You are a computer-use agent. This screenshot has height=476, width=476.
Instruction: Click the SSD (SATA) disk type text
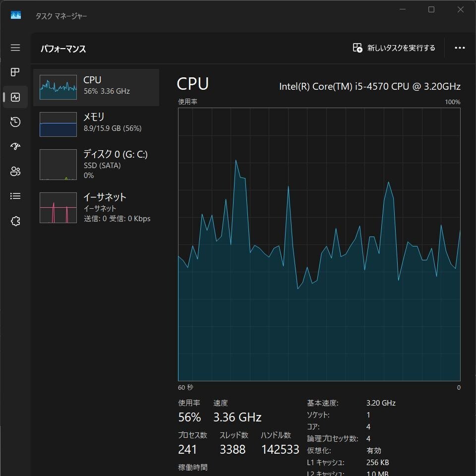(102, 166)
